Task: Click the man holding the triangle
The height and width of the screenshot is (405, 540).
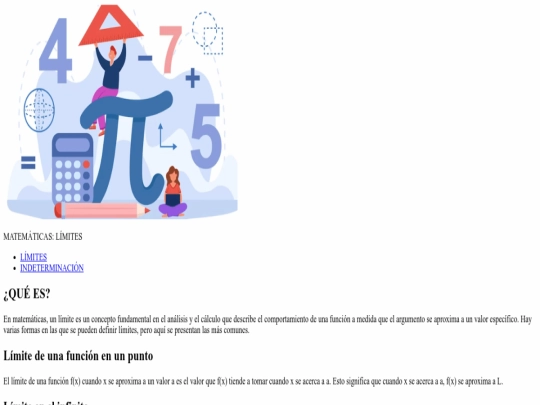Action: pos(108,87)
